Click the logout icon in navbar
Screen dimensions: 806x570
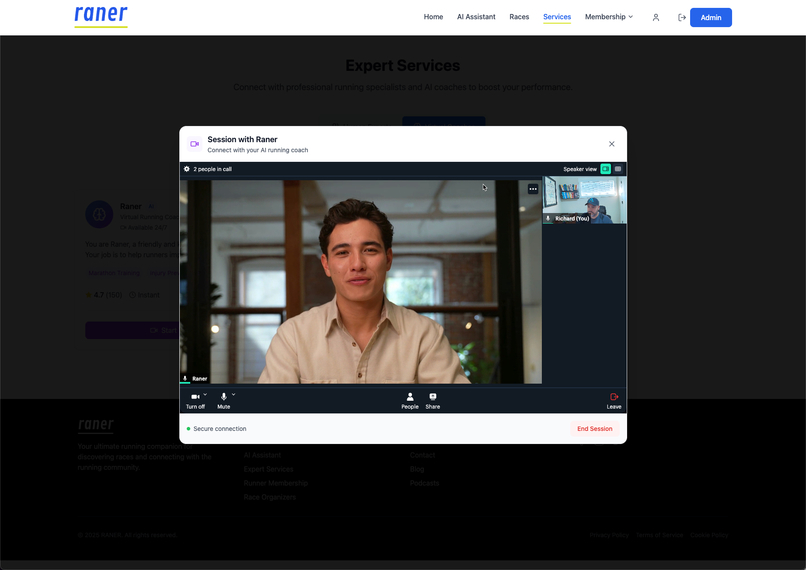682,17
